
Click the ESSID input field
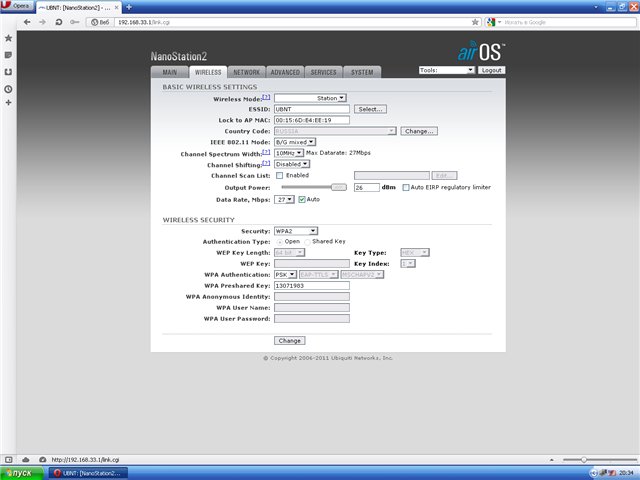point(312,109)
